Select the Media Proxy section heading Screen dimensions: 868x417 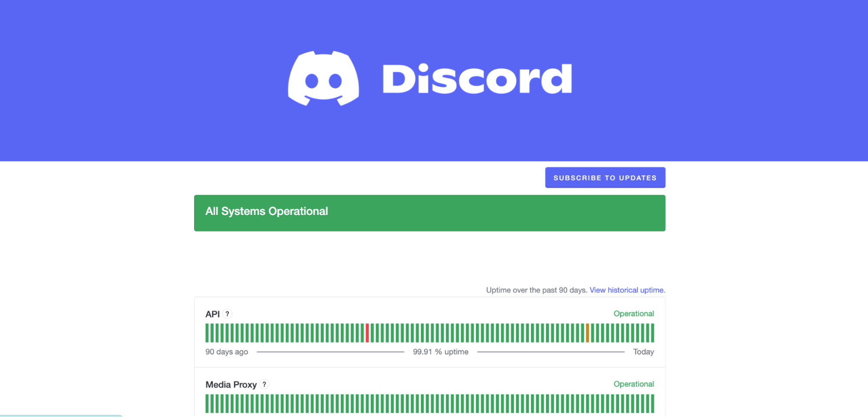coord(231,384)
